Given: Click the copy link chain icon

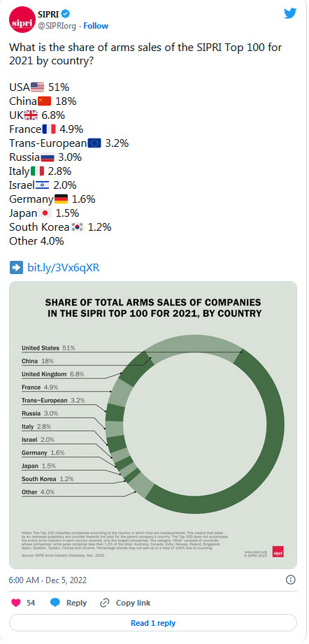Looking at the screenshot, I should pos(105,603).
